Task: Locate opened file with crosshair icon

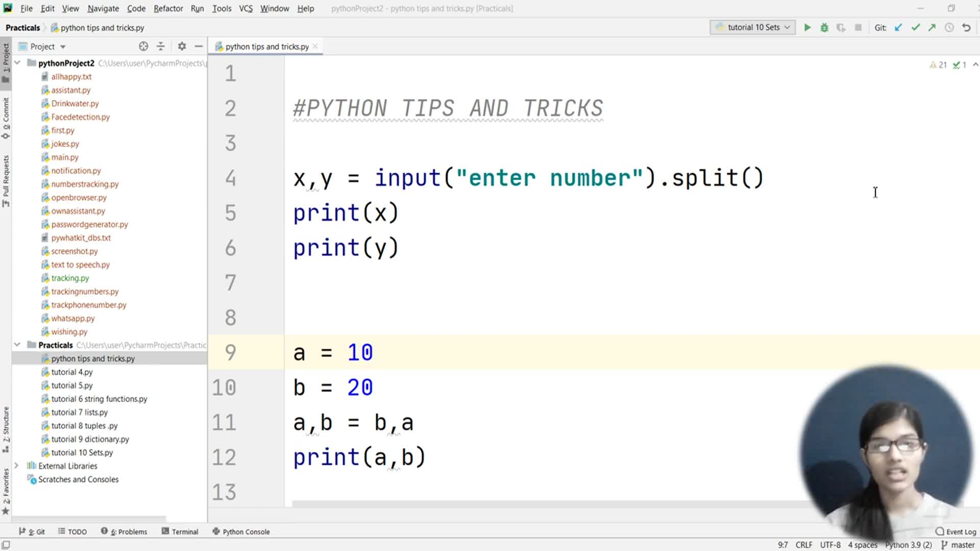Action: [143, 46]
